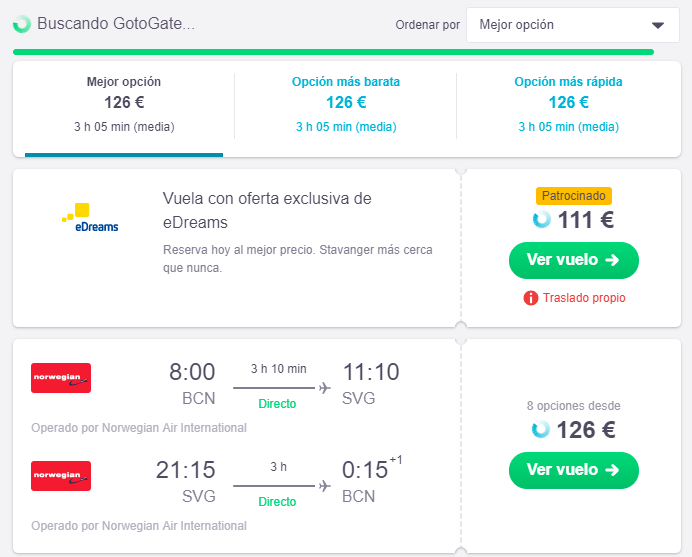Click the eDreams logo icon
Screen dimensions: 692x557
click(90, 218)
